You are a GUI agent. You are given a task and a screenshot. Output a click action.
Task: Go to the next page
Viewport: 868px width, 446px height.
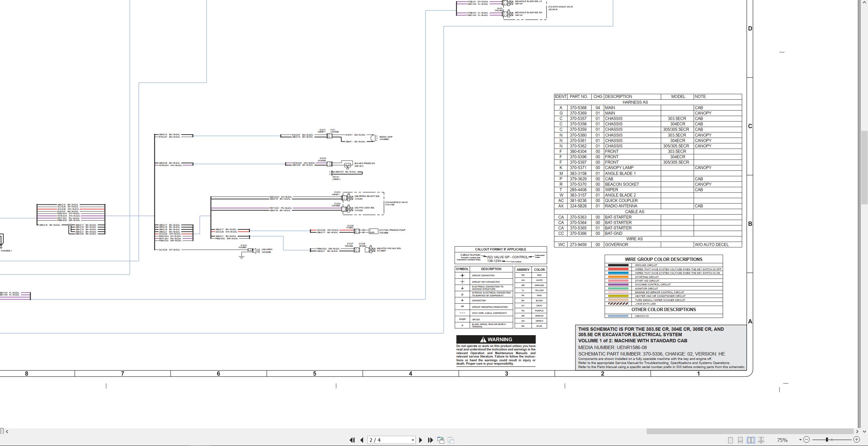tap(421, 440)
